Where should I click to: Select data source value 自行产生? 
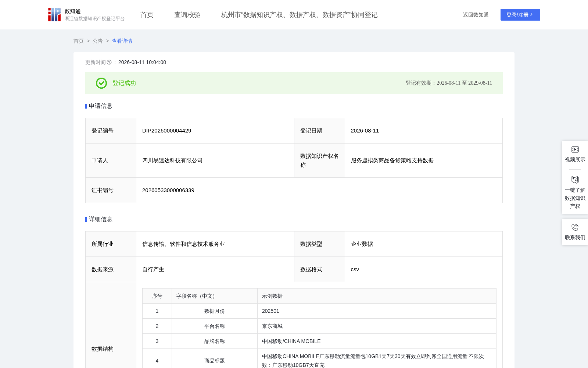click(x=153, y=269)
